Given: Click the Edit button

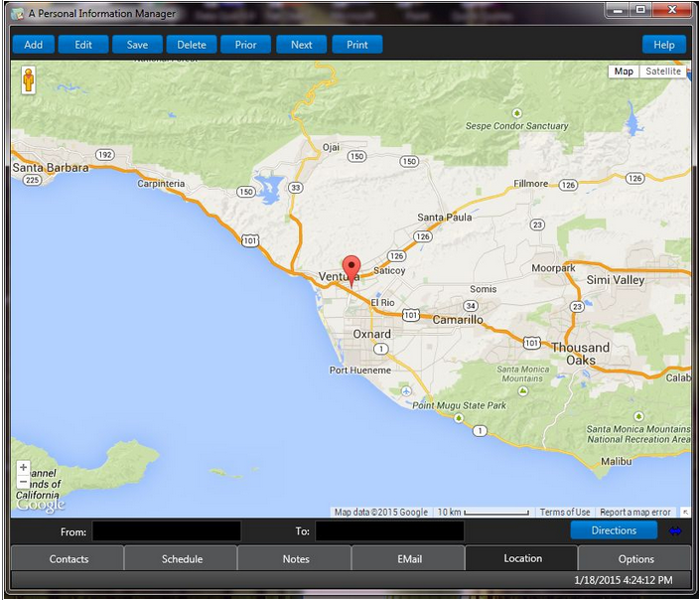Looking at the screenshot, I should [x=83, y=45].
